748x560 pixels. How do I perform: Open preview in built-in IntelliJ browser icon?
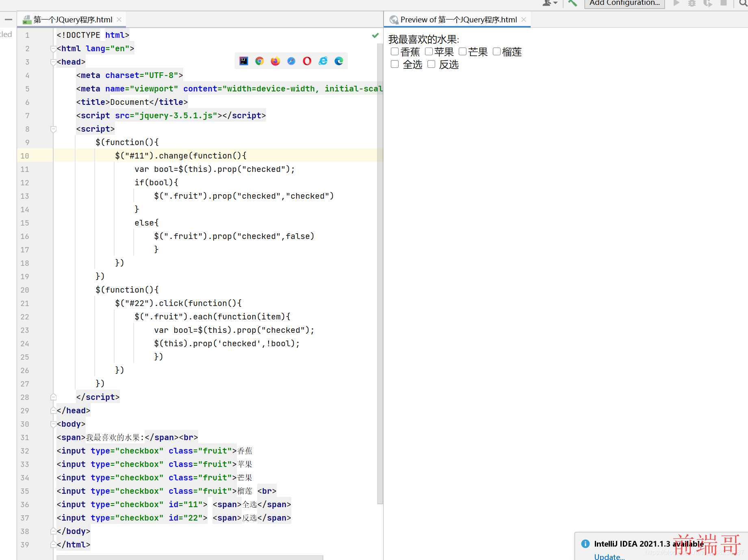point(244,61)
